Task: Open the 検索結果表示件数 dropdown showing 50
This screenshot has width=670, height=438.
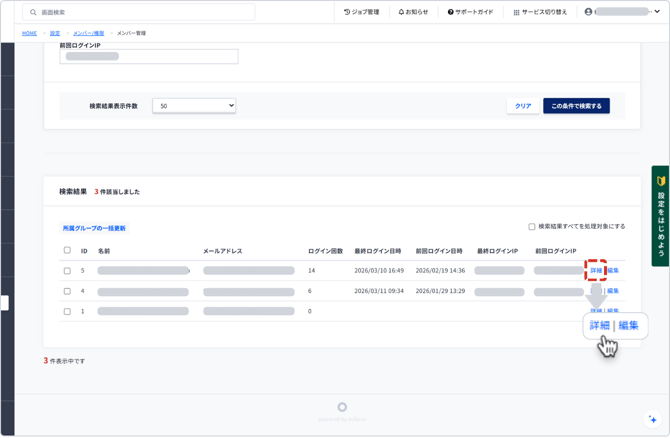Action: pyautogui.click(x=194, y=105)
